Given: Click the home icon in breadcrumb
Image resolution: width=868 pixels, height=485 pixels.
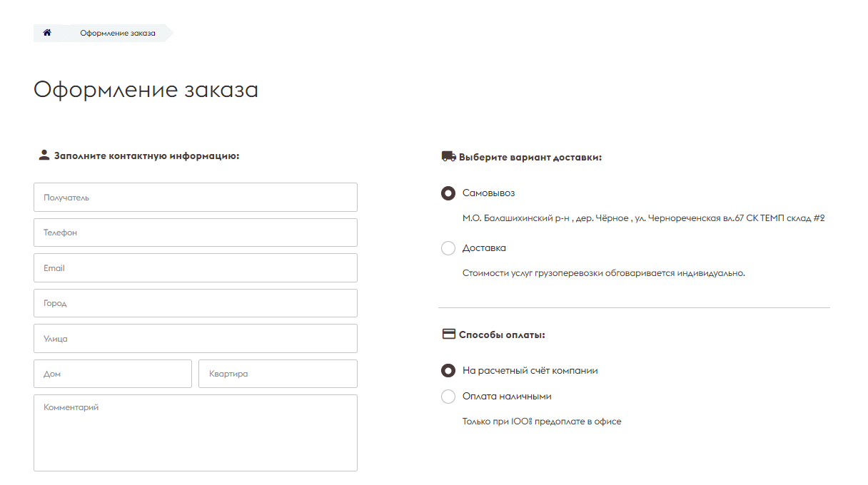Looking at the screenshot, I should (x=47, y=33).
